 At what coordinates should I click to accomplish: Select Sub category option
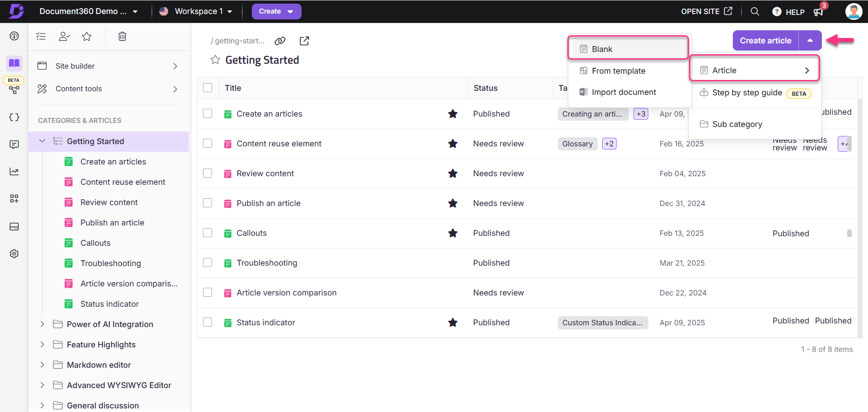coord(755,124)
